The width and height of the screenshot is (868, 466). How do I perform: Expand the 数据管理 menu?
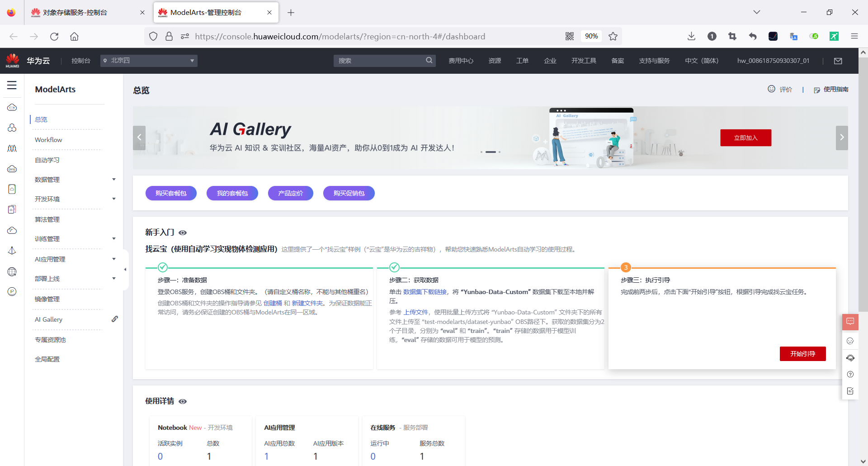click(114, 180)
